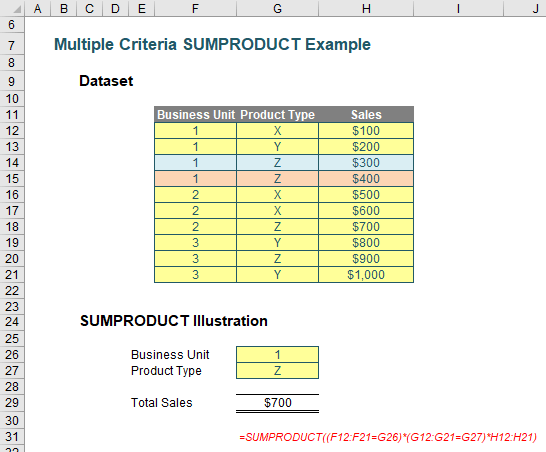Select the $700 cell in row 18
Image resolution: width=546 pixels, height=452 pixels.
coord(366,227)
